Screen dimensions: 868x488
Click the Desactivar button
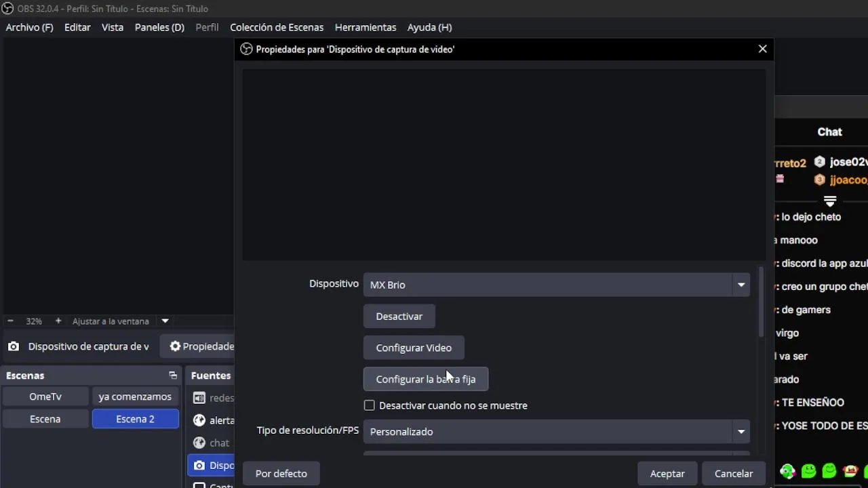pyautogui.click(x=399, y=317)
